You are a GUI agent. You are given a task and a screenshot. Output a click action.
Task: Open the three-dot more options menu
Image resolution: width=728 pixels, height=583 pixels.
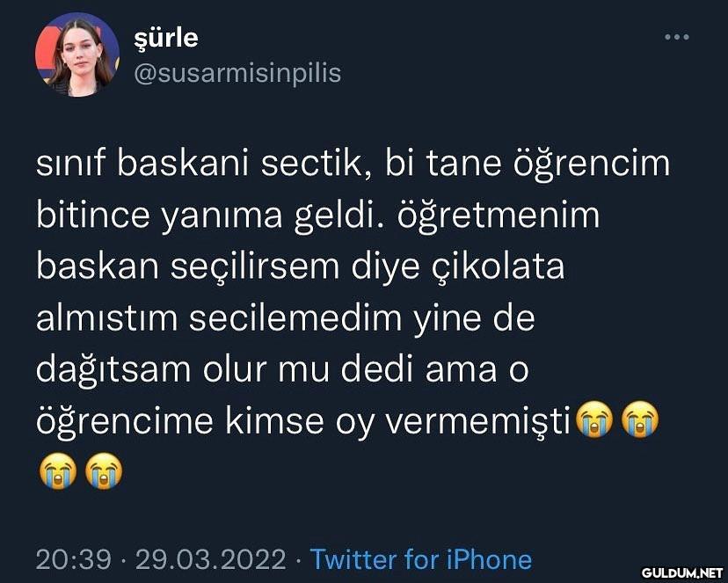(x=676, y=37)
